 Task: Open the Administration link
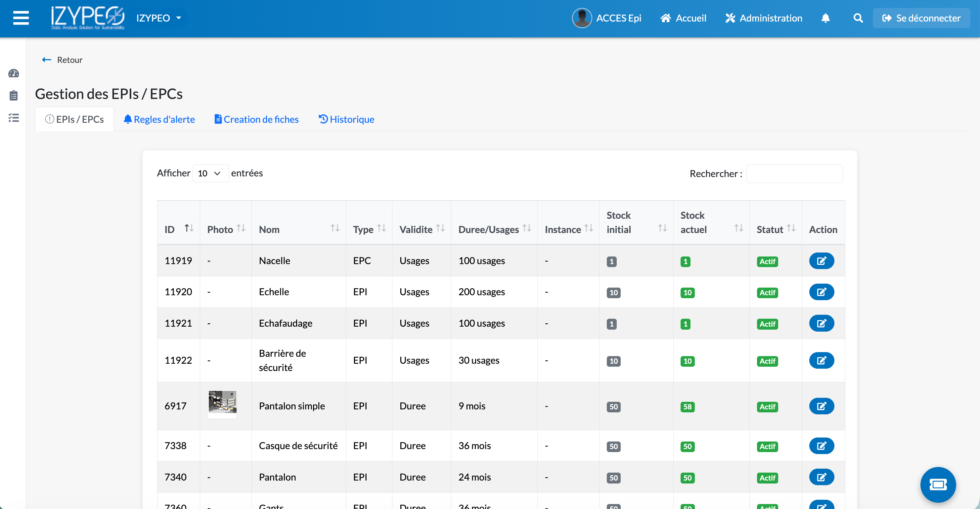tap(764, 18)
